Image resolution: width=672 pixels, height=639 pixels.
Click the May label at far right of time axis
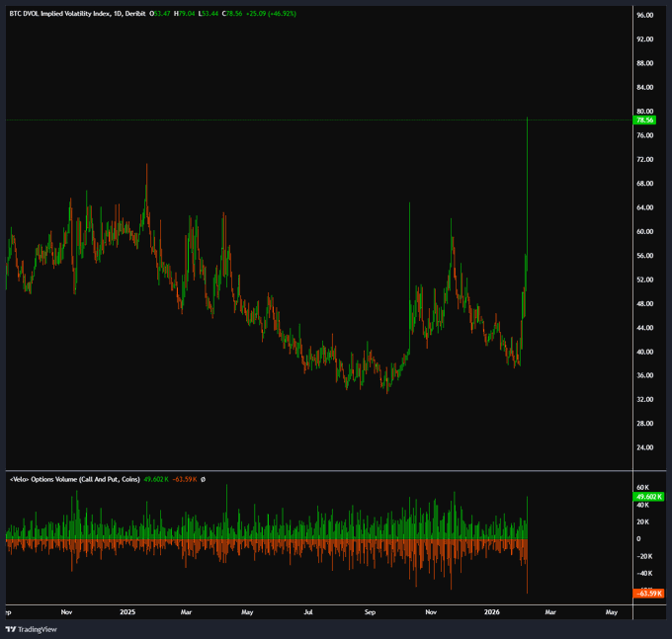611,612
